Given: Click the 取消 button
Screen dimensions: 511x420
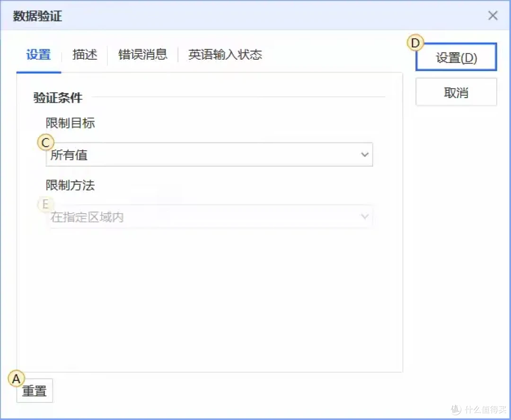Looking at the screenshot, I should coord(456,92).
